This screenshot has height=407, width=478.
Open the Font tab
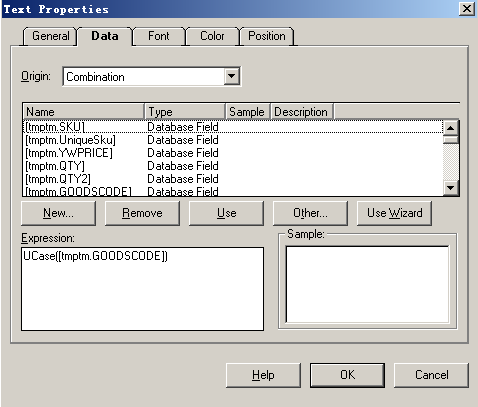[x=159, y=36]
